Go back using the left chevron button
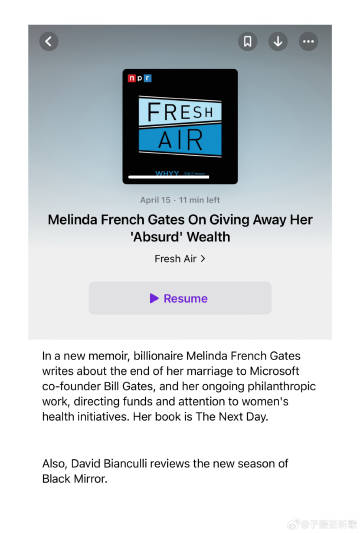 [x=49, y=42]
